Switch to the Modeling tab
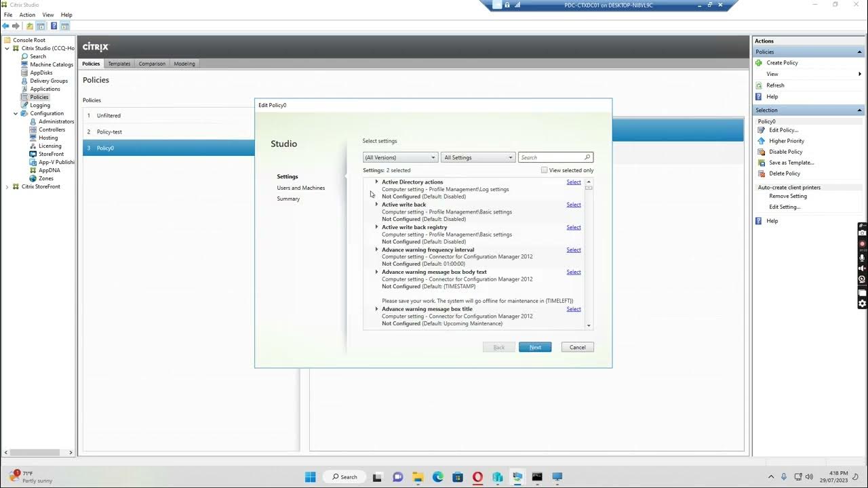This screenshot has width=868, height=488. click(184, 64)
